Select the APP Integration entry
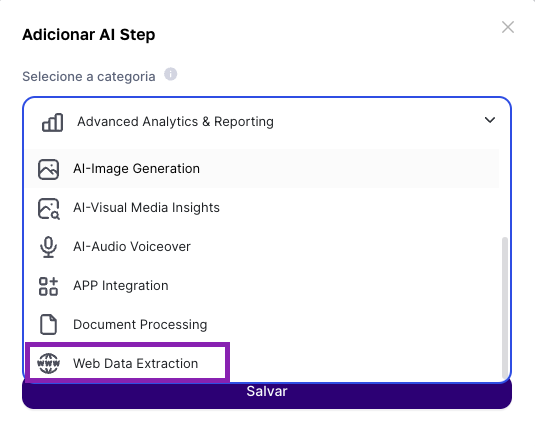This screenshot has width=535, height=446. point(263,286)
